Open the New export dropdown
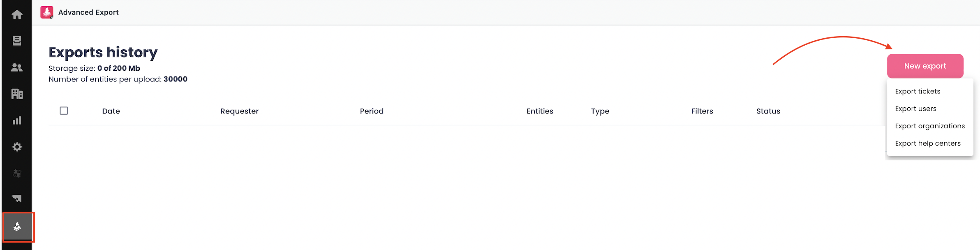 click(925, 66)
